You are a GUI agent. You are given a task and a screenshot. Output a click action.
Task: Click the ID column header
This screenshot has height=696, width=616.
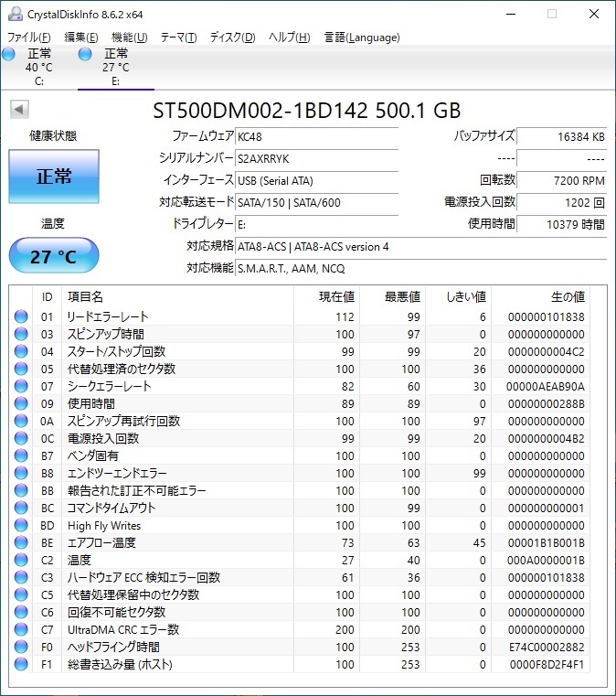click(x=47, y=296)
